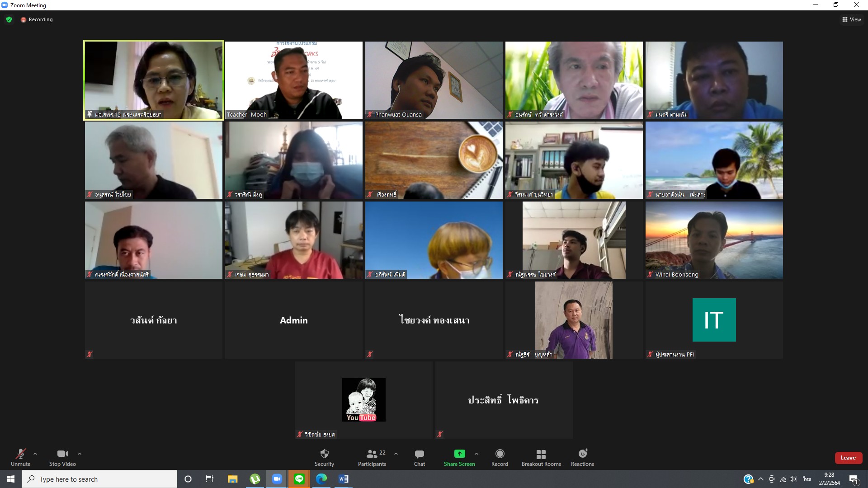Expand the audio options arrow beside Unmute
The image size is (868, 488).
(x=35, y=454)
